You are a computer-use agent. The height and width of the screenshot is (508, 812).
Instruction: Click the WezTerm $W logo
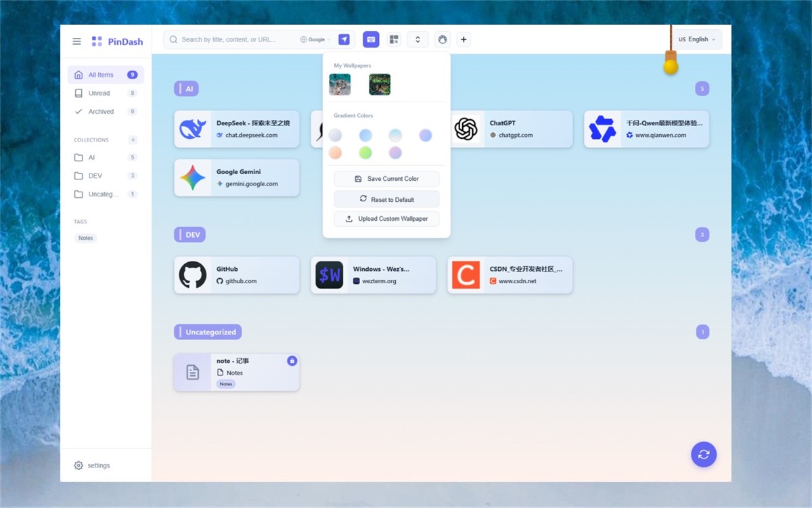[330, 275]
